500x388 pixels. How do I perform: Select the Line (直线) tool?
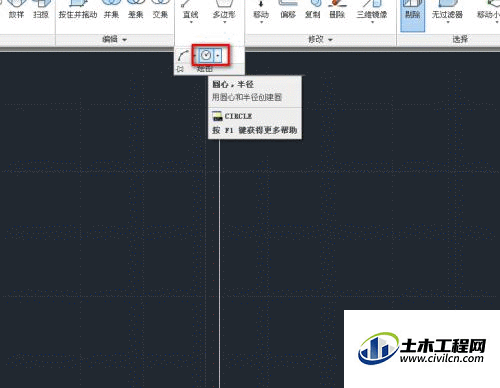[x=191, y=9]
